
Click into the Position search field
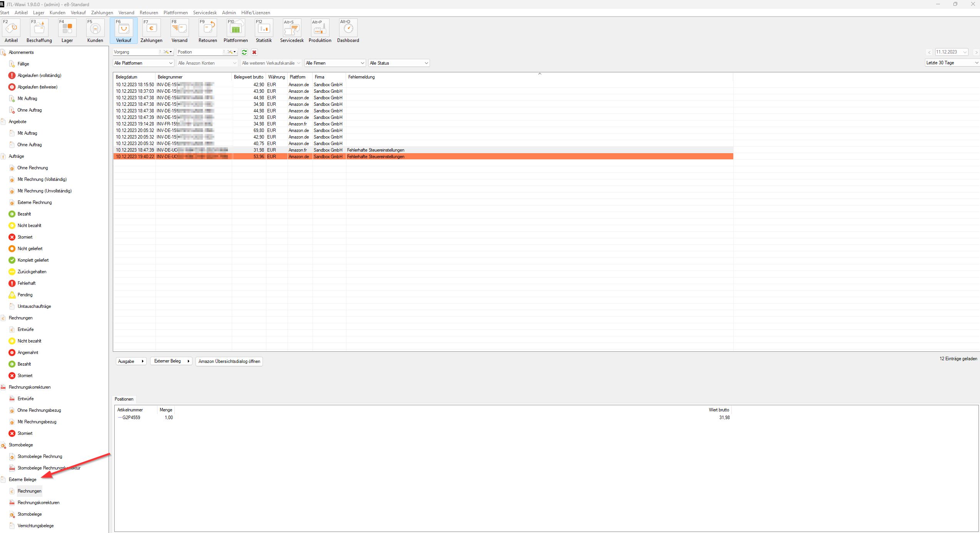point(200,52)
